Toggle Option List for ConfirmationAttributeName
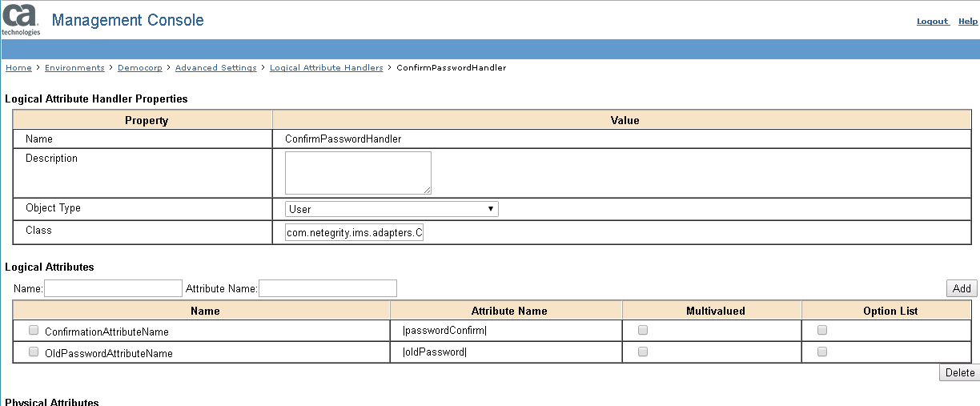The height and width of the screenshot is (406, 980). 822,330
